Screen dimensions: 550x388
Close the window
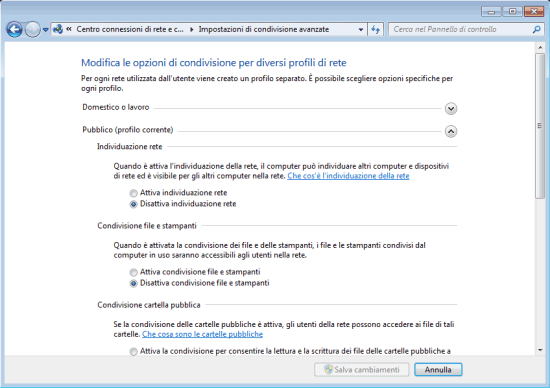pyautogui.click(x=534, y=12)
